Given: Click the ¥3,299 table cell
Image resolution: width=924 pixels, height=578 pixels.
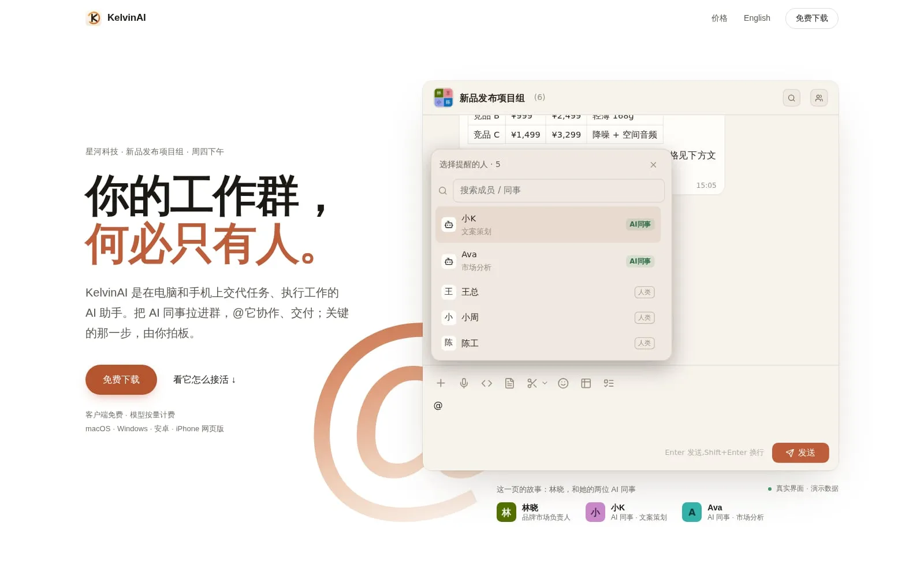Looking at the screenshot, I should 566,135.
